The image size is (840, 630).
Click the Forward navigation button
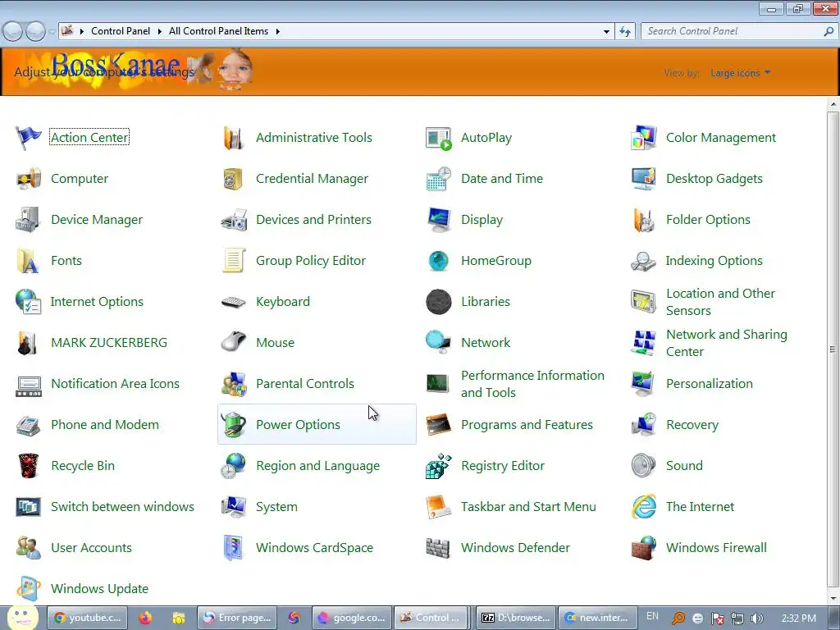pos(35,32)
